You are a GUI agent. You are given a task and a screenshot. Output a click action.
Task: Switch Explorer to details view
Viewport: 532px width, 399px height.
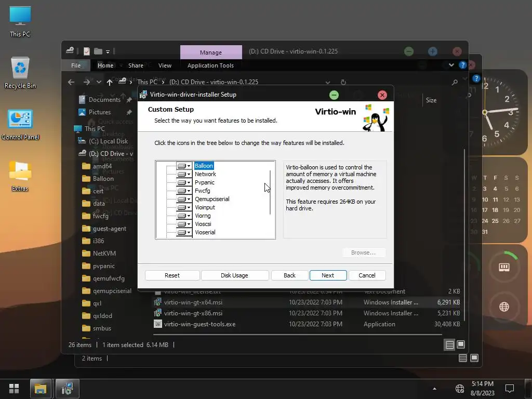pyautogui.click(x=449, y=345)
